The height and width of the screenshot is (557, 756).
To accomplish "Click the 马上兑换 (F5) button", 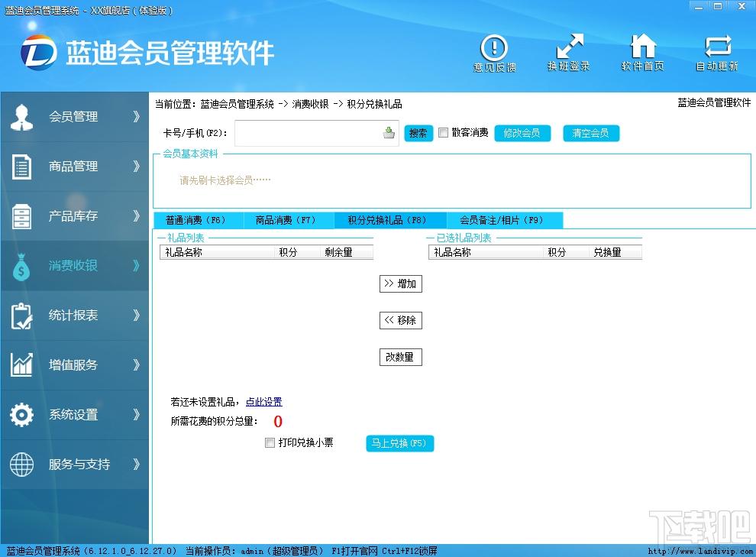I will 399,443.
